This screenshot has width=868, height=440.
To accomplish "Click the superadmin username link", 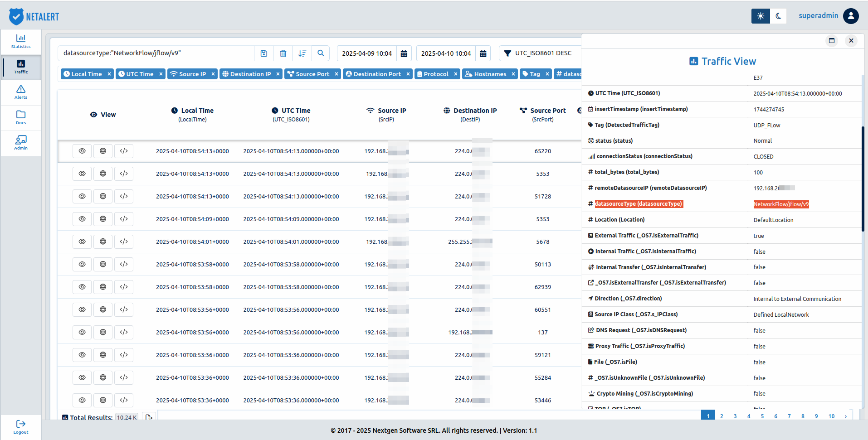I will point(818,15).
